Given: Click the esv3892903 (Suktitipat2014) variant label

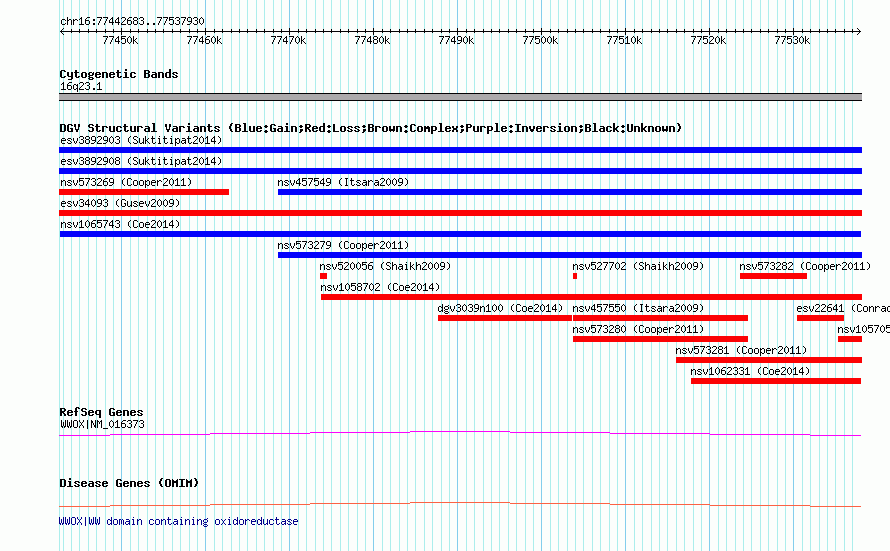Looking at the screenshot, I should (x=141, y=140).
